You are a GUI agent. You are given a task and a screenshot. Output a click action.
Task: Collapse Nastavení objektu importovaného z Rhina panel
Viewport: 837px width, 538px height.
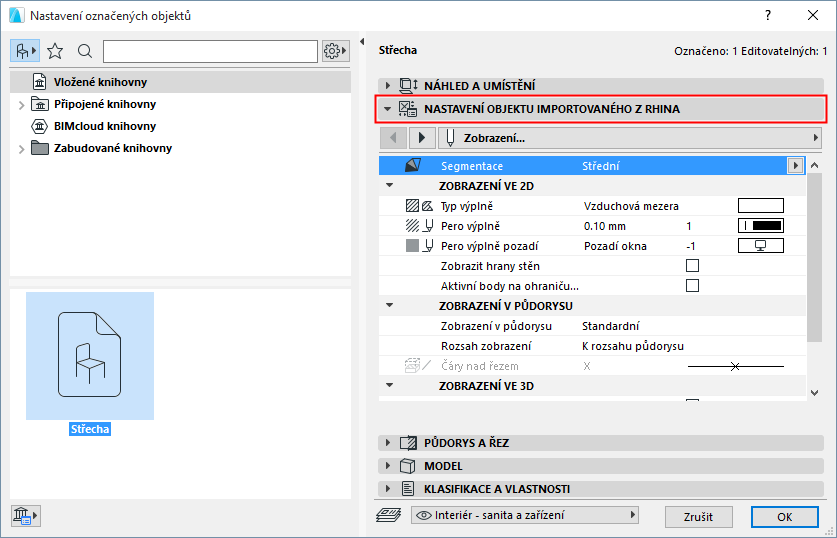coord(388,109)
